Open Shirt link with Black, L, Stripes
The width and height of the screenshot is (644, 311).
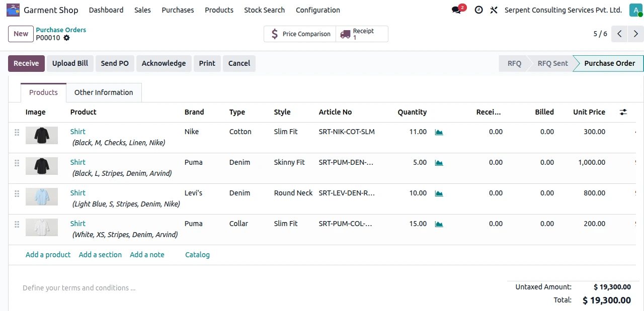[x=77, y=162]
